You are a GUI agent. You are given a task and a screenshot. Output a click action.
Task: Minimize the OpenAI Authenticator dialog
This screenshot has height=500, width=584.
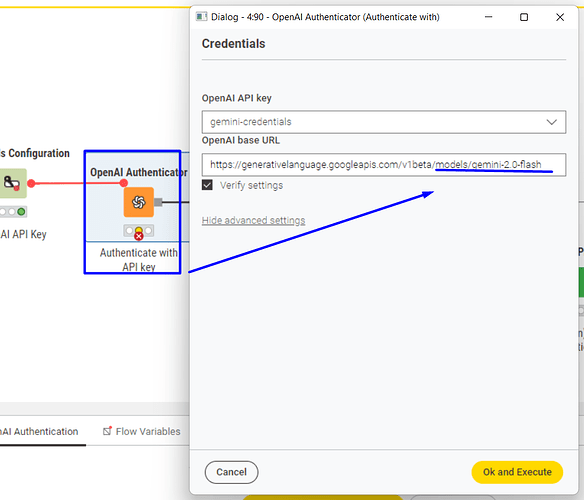pos(488,17)
